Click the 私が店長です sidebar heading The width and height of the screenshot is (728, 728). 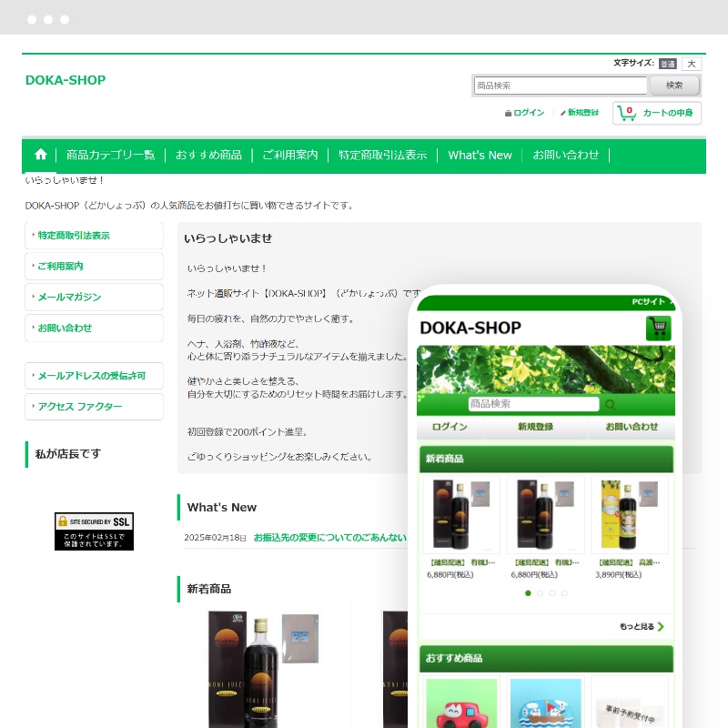tap(68, 453)
